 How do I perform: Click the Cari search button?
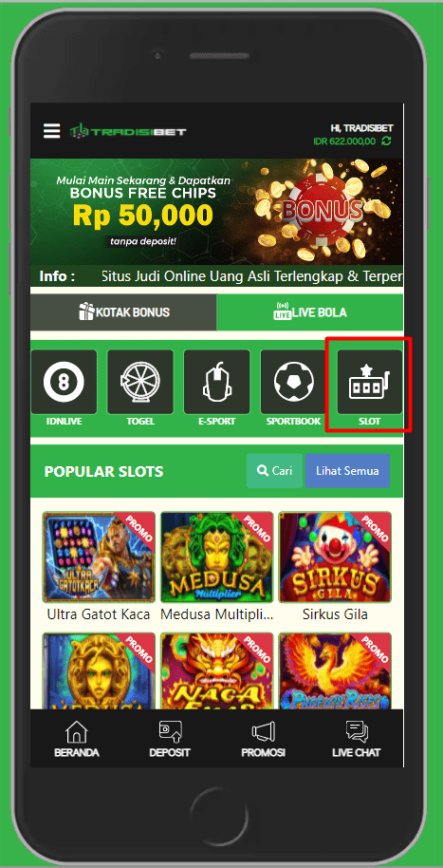(x=274, y=470)
